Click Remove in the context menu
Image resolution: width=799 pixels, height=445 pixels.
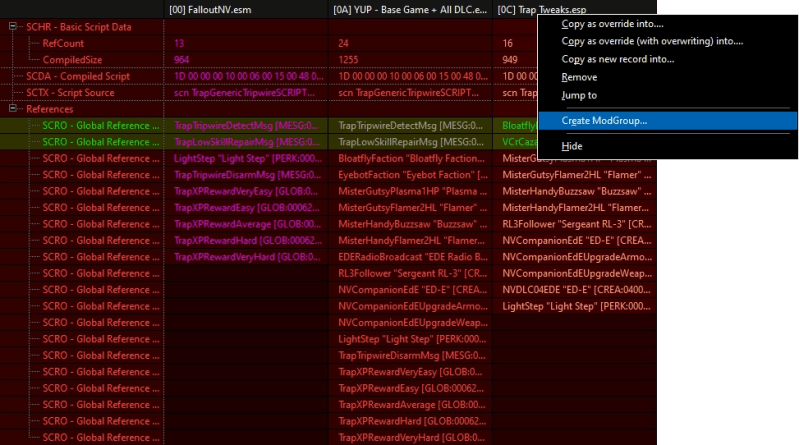coord(579,77)
